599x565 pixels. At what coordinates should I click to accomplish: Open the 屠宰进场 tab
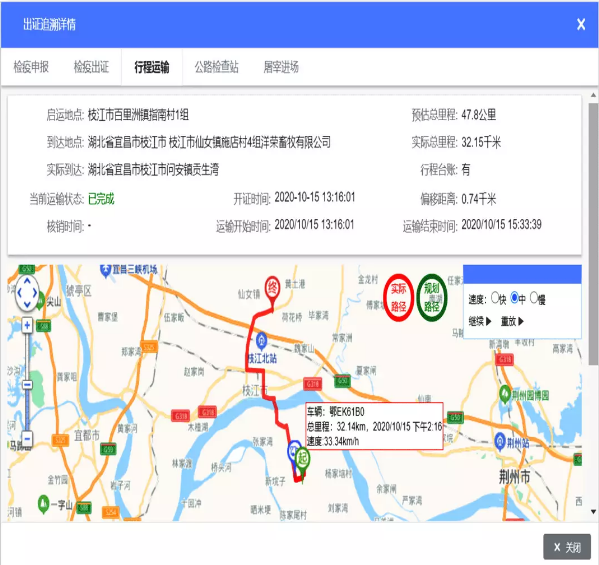(x=281, y=67)
